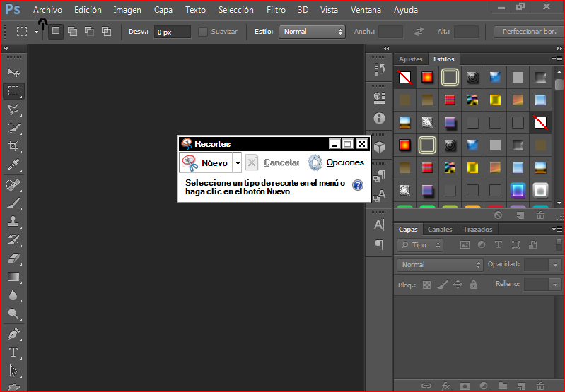Screen dimensions: 565x392
Task: Choose Subtract from Selection mode
Action: coord(89,31)
